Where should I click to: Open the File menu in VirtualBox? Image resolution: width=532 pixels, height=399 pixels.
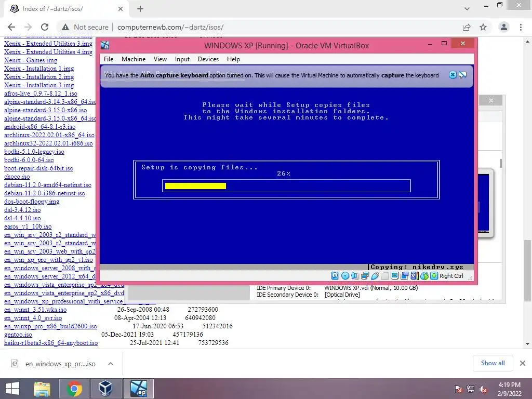(109, 59)
